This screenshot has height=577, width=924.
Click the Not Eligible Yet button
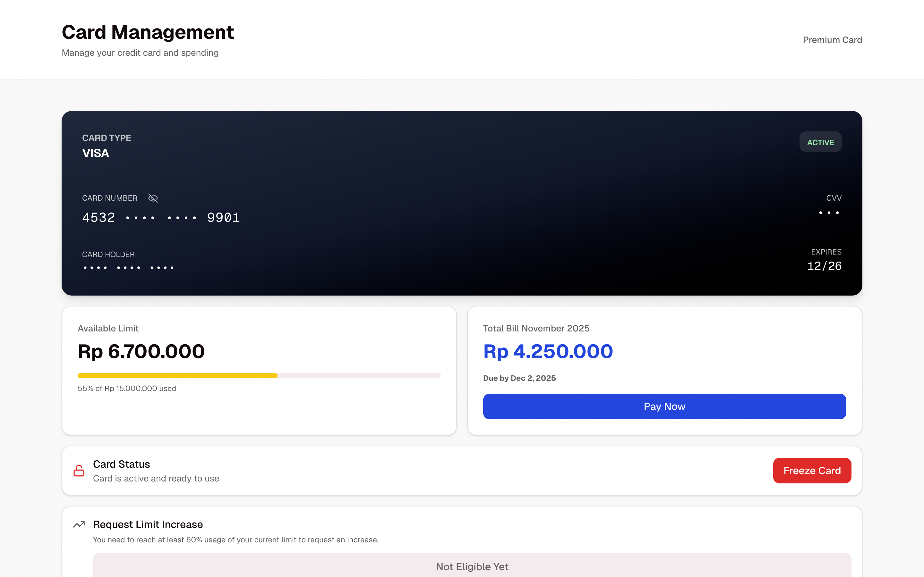(x=472, y=566)
